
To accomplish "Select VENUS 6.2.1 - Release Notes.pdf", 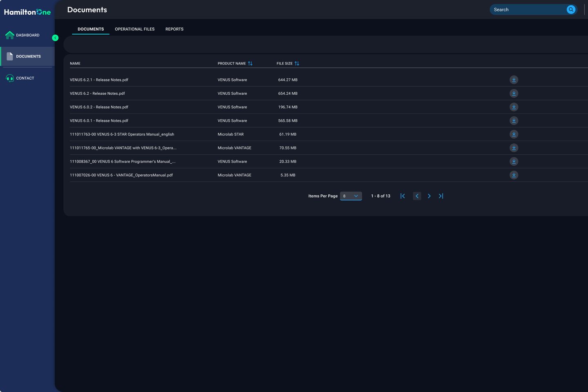I will [99, 80].
